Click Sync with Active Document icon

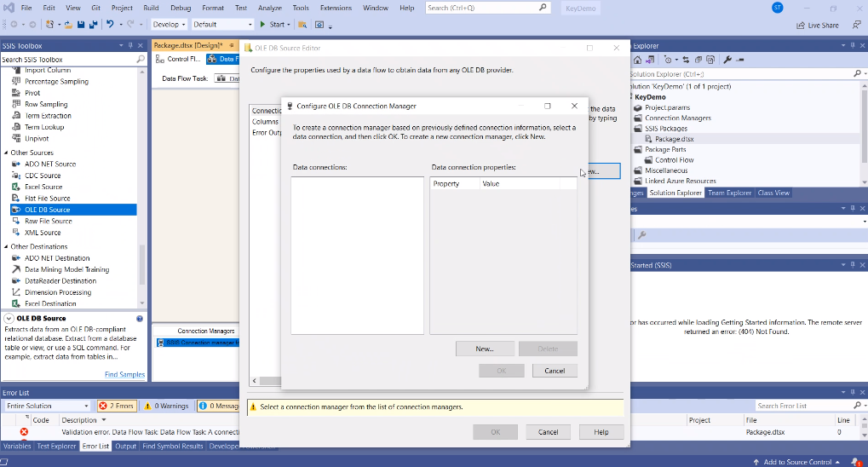click(686, 60)
